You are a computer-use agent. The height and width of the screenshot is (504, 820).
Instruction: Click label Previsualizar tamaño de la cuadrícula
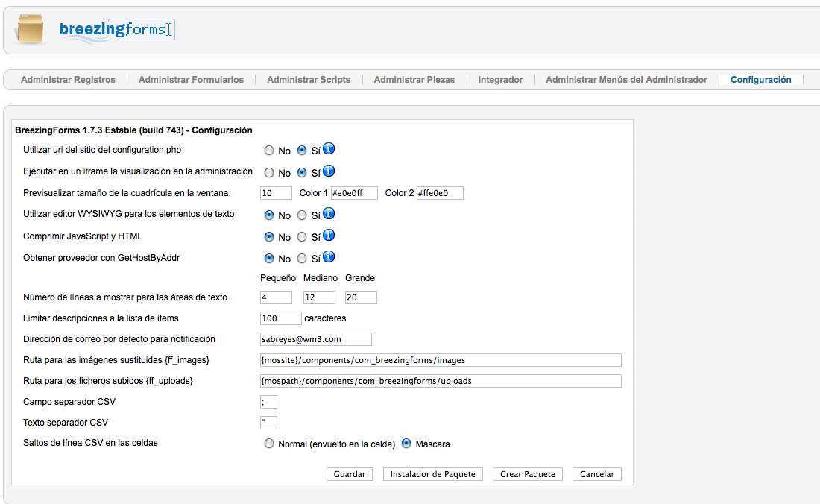127,193
